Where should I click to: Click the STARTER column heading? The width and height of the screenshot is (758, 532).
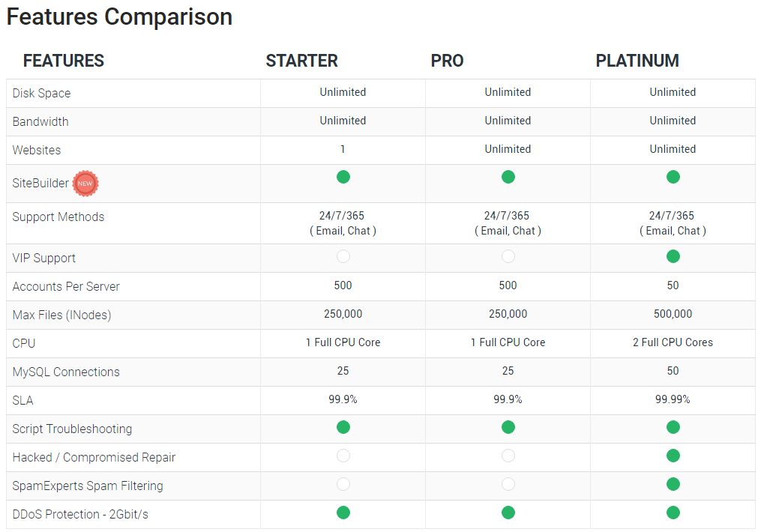click(302, 61)
